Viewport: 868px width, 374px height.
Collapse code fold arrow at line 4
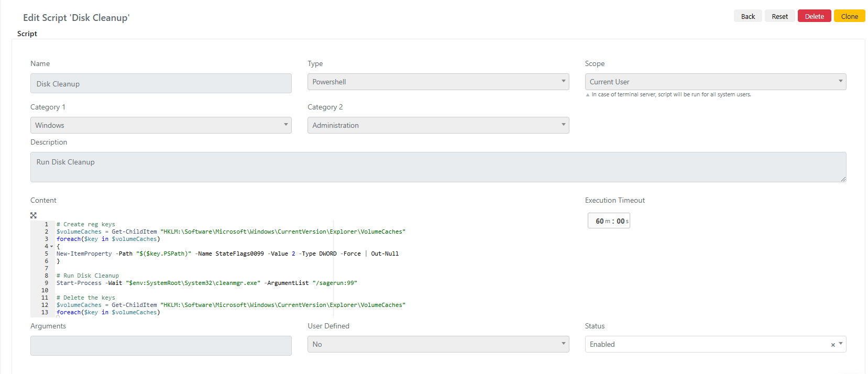51,246
